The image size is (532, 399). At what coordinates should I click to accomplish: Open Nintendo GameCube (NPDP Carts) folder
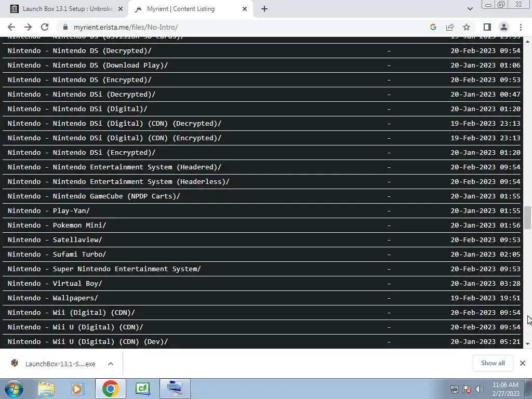click(94, 196)
